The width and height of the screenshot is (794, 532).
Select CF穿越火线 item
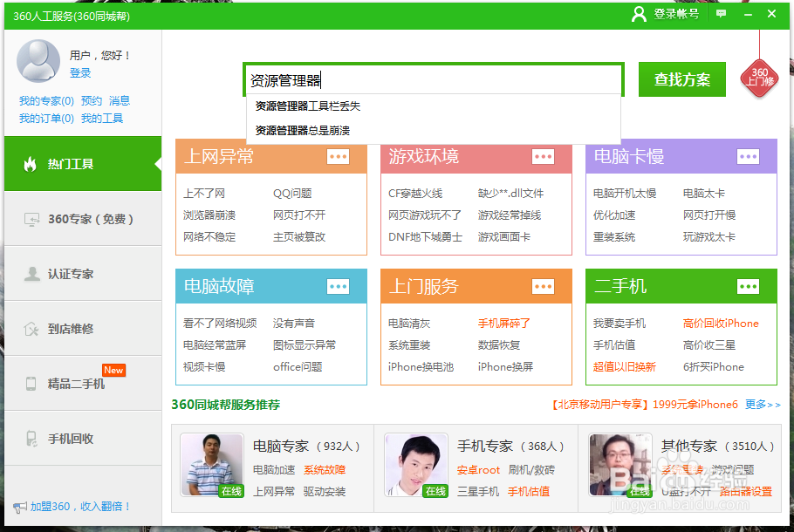[415, 194]
